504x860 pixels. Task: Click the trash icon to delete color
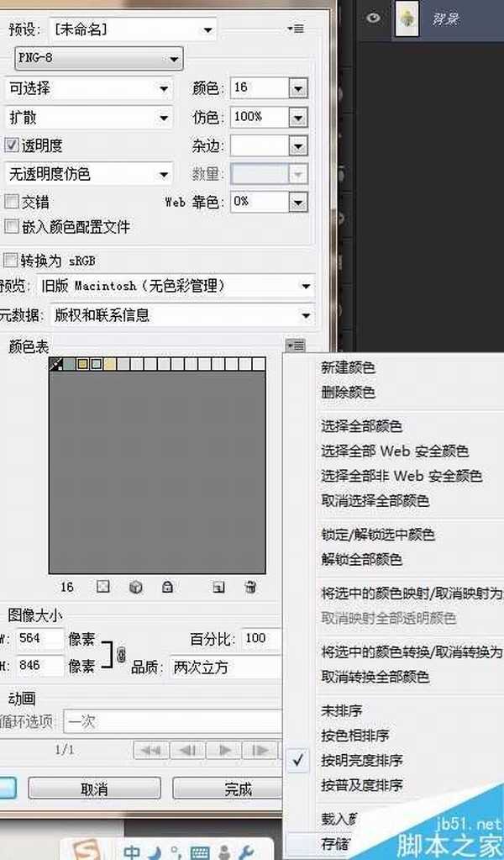[x=249, y=588]
